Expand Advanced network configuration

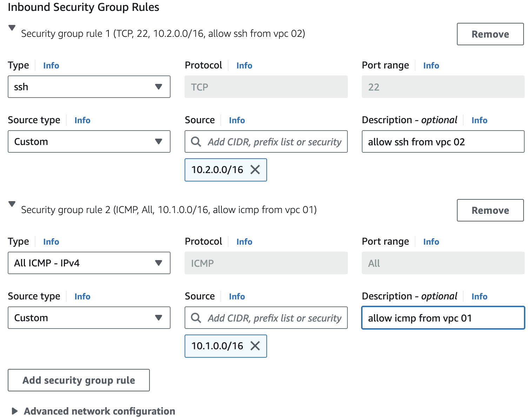pos(15,411)
